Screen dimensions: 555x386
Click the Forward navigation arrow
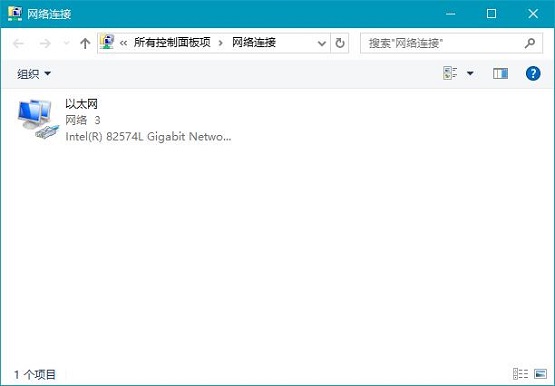45,44
